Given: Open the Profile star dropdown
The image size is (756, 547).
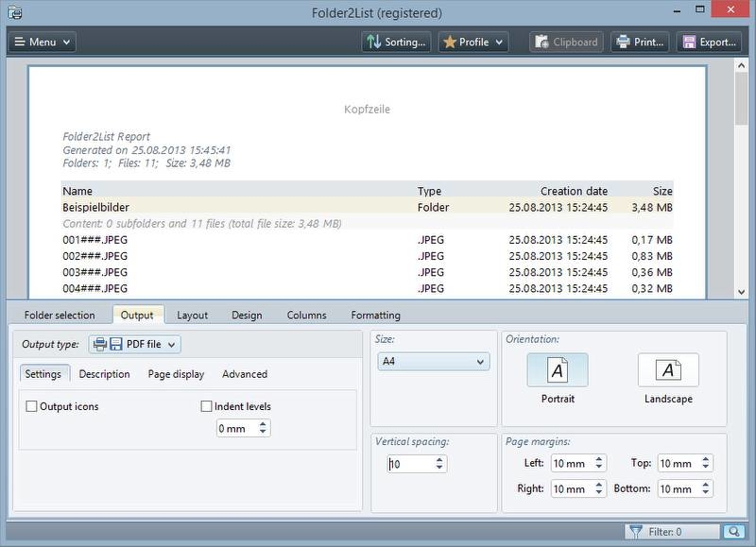Looking at the screenshot, I should click(x=473, y=42).
